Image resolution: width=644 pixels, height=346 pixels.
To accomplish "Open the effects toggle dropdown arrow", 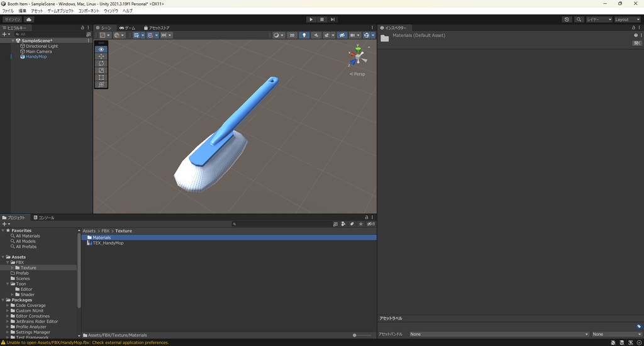I will pyautogui.click(x=333, y=35).
